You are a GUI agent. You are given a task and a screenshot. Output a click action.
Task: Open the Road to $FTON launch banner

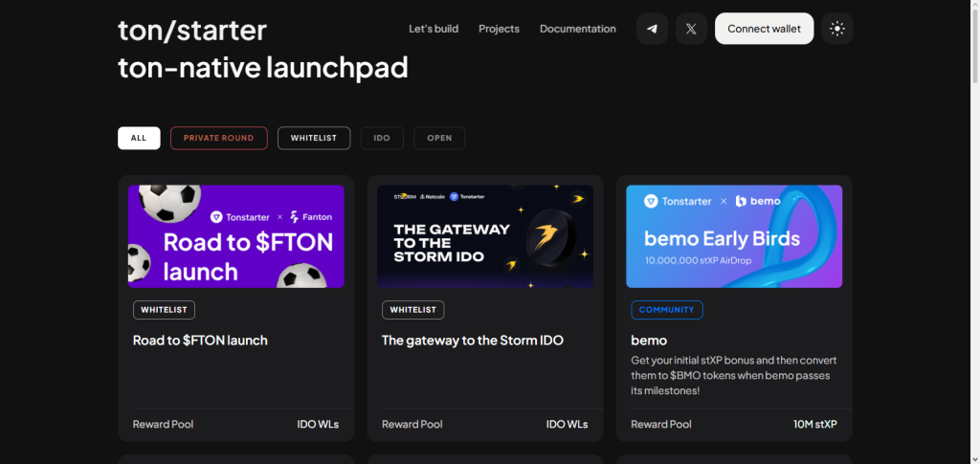(236, 236)
